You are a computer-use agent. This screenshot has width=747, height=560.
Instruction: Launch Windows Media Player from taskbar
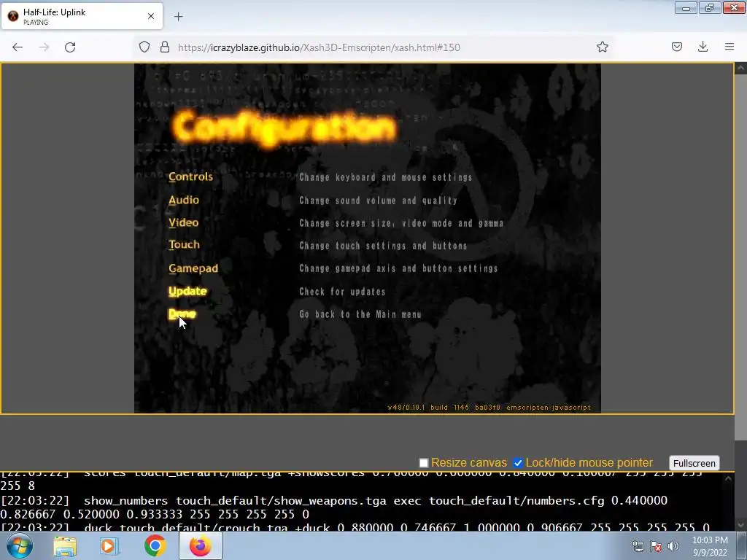[109, 546]
